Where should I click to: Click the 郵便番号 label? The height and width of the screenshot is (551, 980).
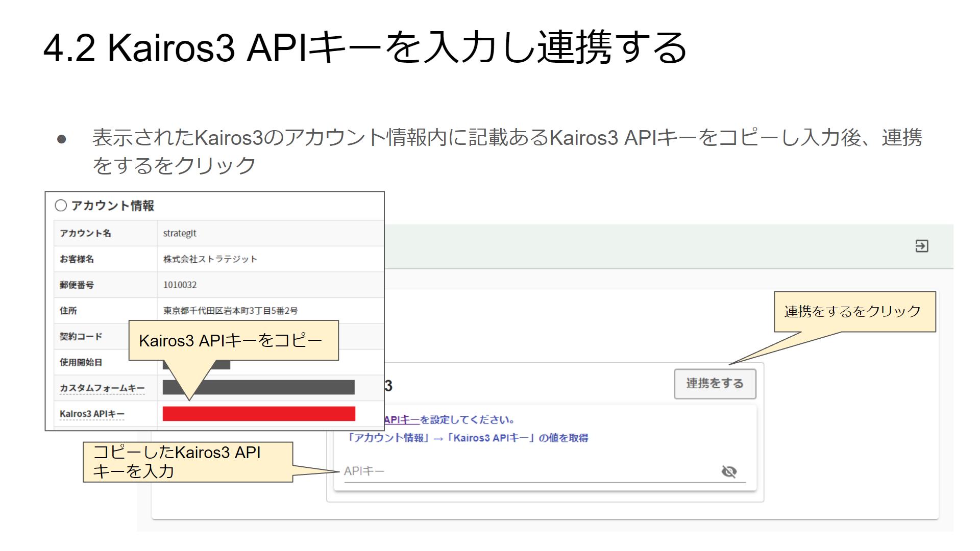click(x=77, y=285)
